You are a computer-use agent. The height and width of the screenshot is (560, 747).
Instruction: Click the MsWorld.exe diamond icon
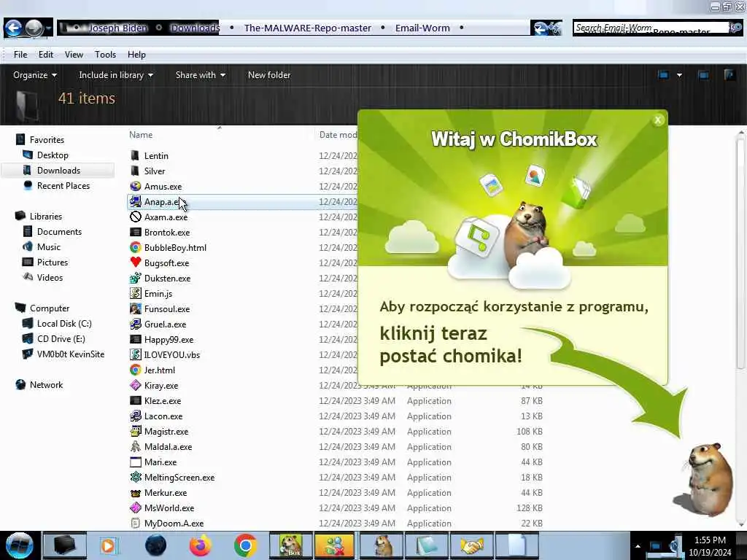click(135, 508)
